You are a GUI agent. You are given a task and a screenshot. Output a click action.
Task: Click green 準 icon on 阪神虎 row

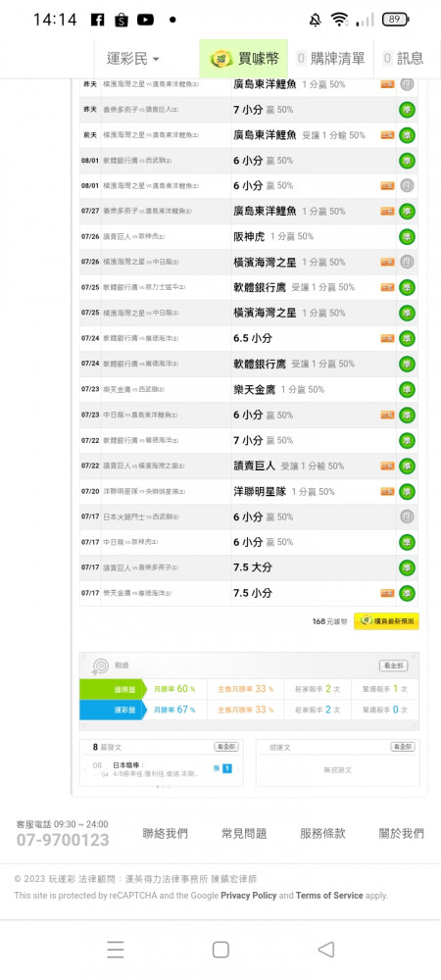(x=408, y=236)
